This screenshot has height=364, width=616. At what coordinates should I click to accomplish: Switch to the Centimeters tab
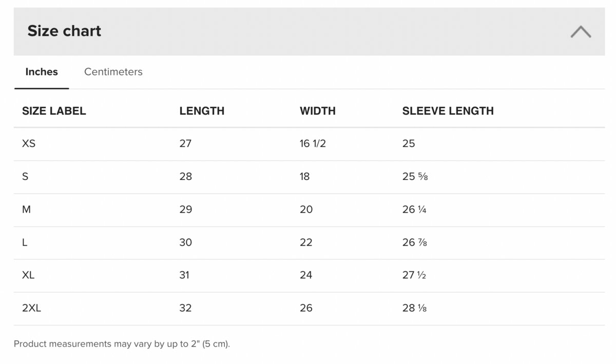[x=113, y=72]
